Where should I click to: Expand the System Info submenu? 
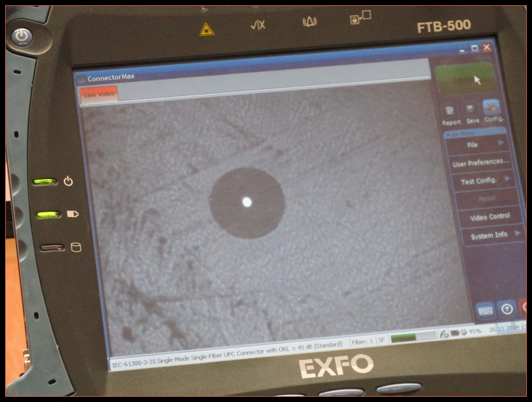[493, 235]
